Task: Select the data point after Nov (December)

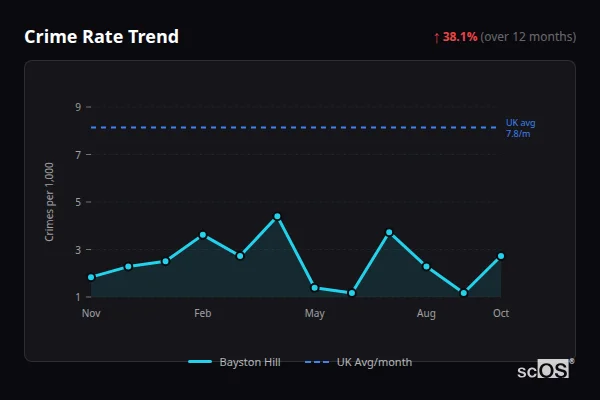Action: (128, 266)
